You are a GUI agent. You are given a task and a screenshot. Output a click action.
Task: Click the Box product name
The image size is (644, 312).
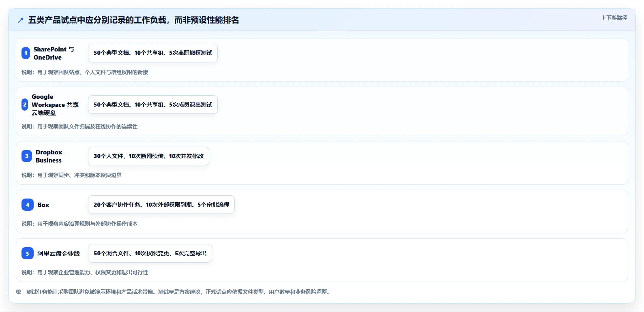43,205
